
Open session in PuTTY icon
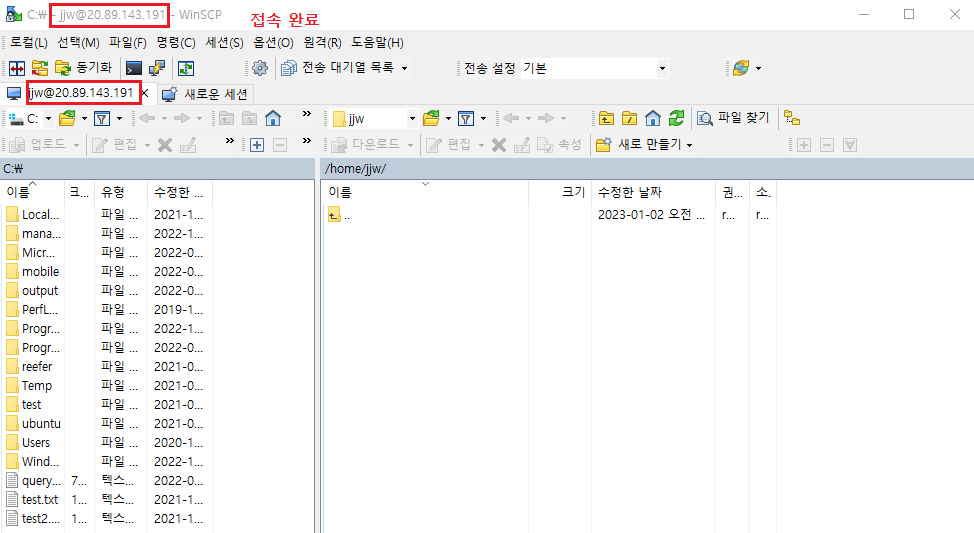(157, 68)
